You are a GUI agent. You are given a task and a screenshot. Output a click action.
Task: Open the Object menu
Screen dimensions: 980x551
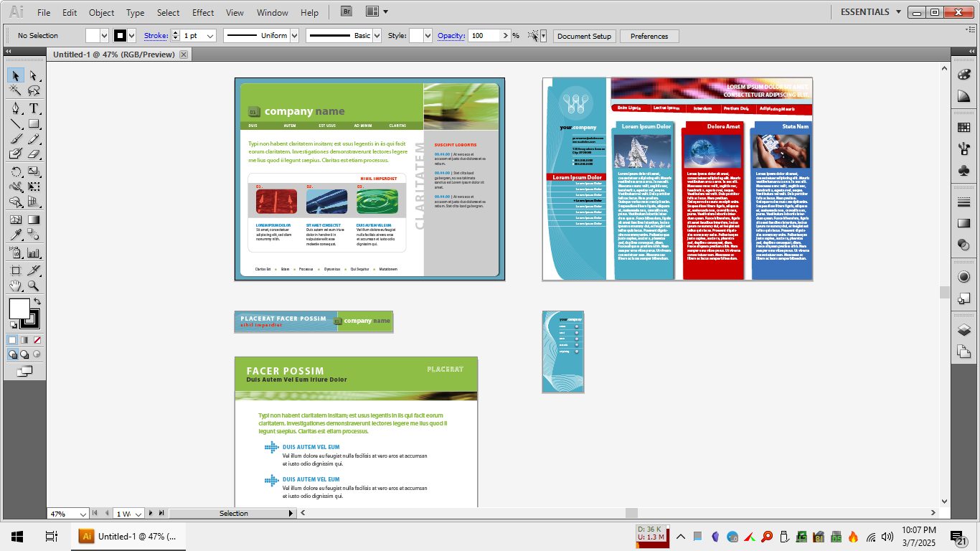click(x=101, y=12)
